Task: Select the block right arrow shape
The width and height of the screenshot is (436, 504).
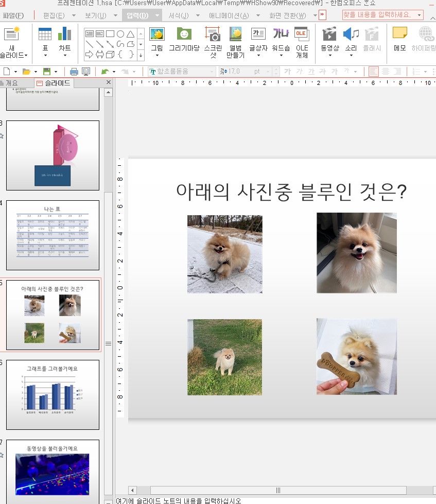Action: coord(90,55)
